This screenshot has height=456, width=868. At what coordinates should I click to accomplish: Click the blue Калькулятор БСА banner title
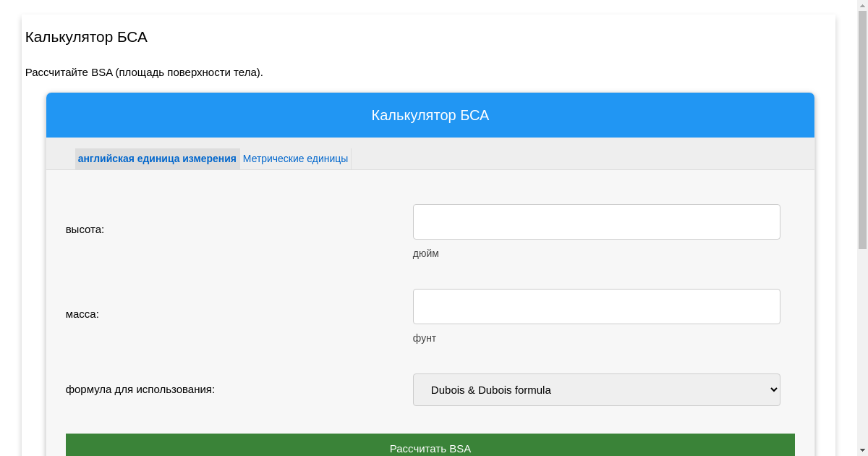pyautogui.click(x=430, y=115)
